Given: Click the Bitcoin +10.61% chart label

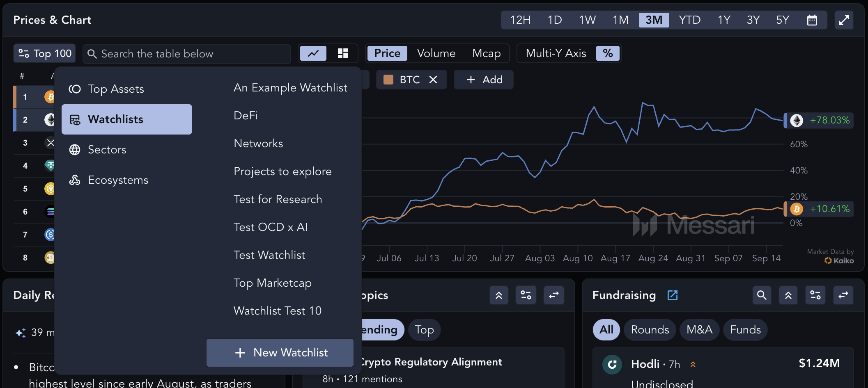Looking at the screenshot, I should click(819, 209).
